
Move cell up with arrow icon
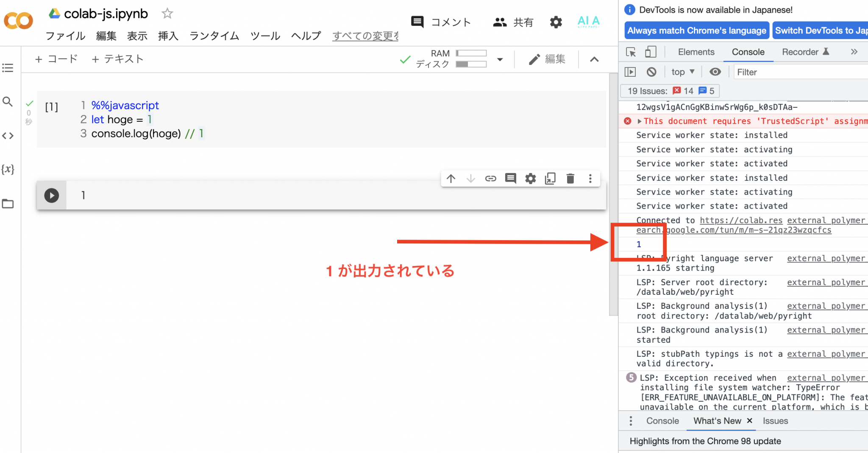coord(451,179)
